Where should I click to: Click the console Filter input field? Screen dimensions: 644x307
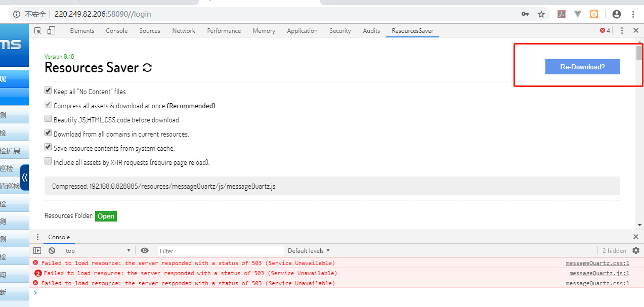click(x=220, y=251)
